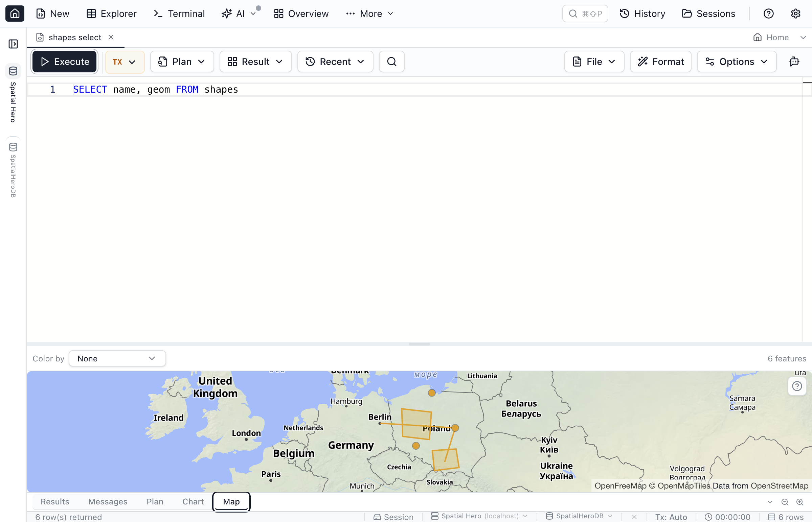
Task: Open the AI menu
Action: [x=239, y=14]
